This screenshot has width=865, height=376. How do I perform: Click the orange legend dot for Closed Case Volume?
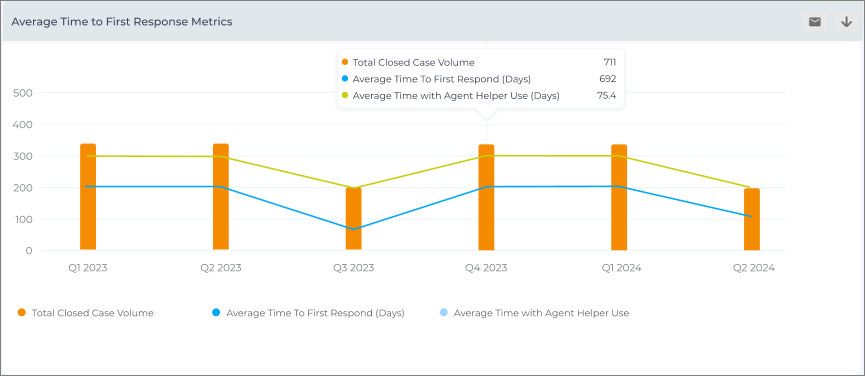tap(22, 313)
